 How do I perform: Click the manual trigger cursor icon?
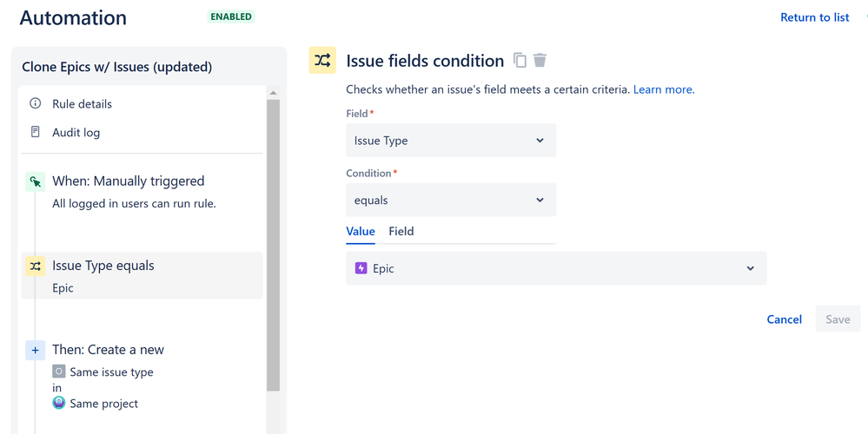tap(35, 181)
